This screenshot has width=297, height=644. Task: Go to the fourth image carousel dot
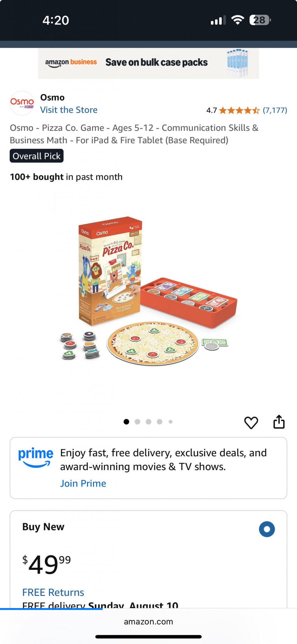[x=160, y=422]
